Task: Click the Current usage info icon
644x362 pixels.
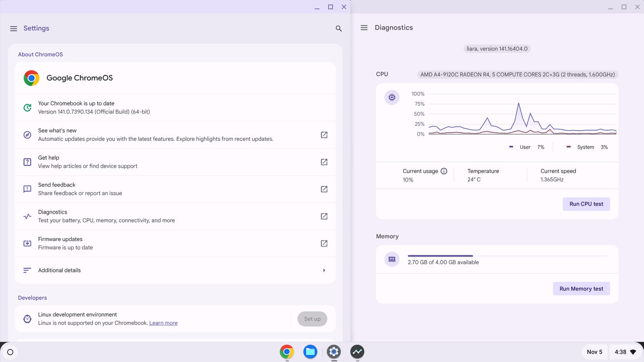Action: pos(444,171)
